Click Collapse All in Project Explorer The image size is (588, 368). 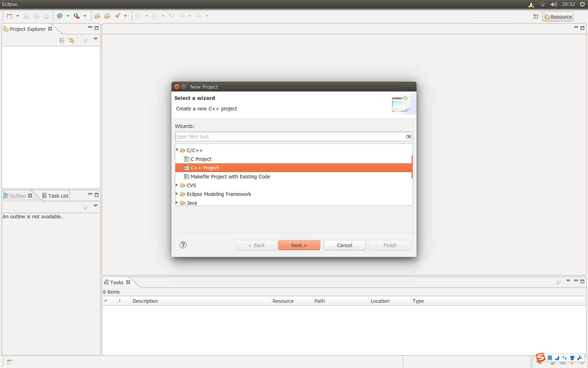tap(62, 40)
